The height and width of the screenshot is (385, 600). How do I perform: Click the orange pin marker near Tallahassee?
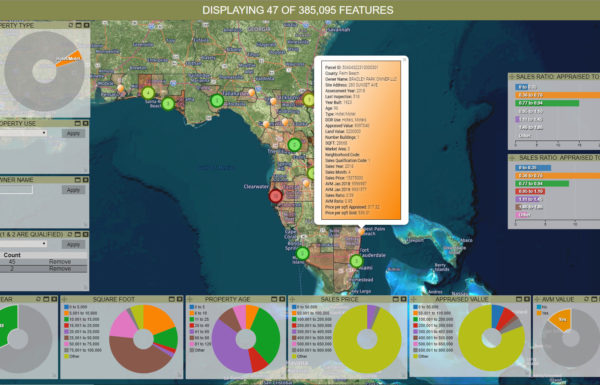(251, 92)
